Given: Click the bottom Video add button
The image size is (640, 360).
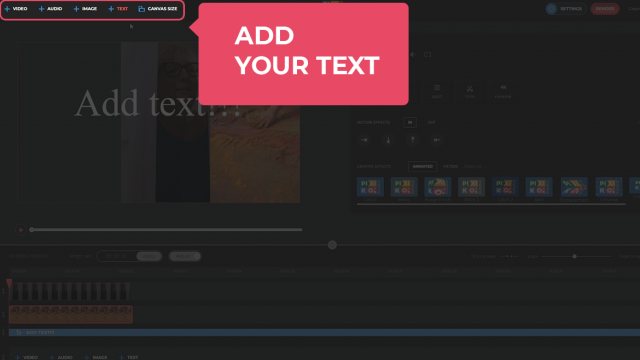Looking at the screenshot, I should [27, 357].
